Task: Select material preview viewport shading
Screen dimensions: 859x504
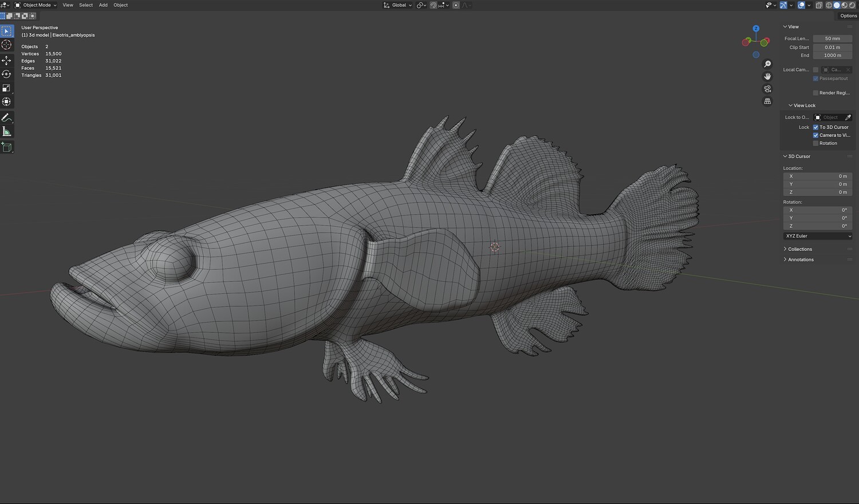Action: pyautogui.click(x=844, y=5)
